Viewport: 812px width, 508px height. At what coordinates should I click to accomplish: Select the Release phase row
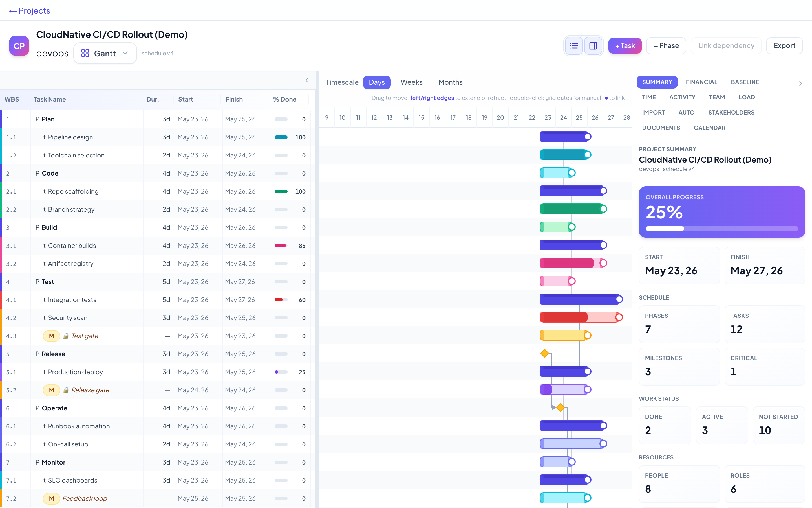click(x=158, y=354)
